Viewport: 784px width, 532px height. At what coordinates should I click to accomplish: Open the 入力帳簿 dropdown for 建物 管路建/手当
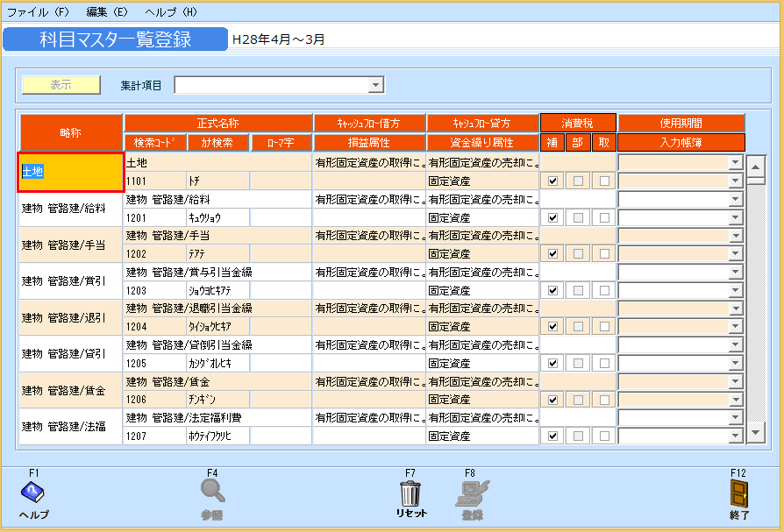pyautogui.click(x=735, y=235)
